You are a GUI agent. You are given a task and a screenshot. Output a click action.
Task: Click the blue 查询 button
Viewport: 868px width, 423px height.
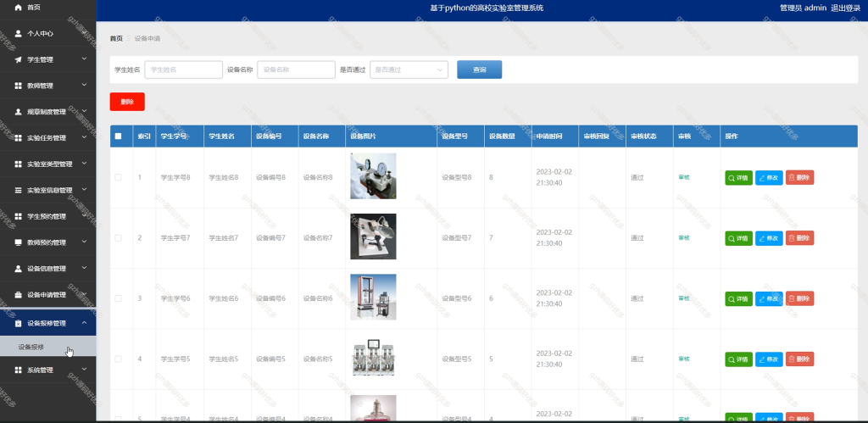pyautogui.click(x=480, y=70)
